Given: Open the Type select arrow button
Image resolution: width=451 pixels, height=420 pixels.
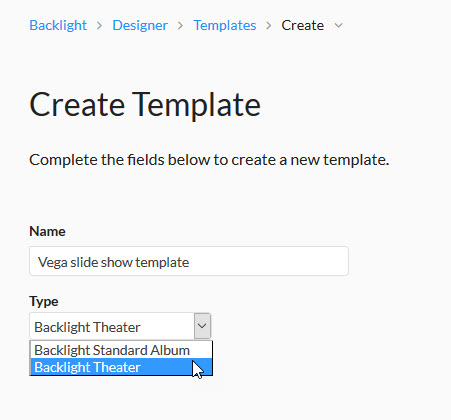Looking at the screenshot, I should click(x=202, y=326).
